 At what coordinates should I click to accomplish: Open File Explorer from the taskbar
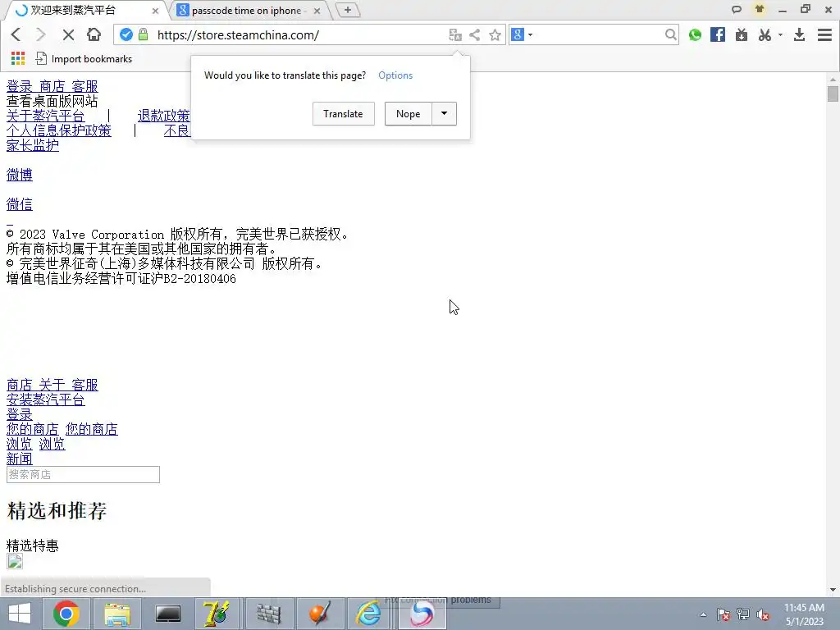117,614
